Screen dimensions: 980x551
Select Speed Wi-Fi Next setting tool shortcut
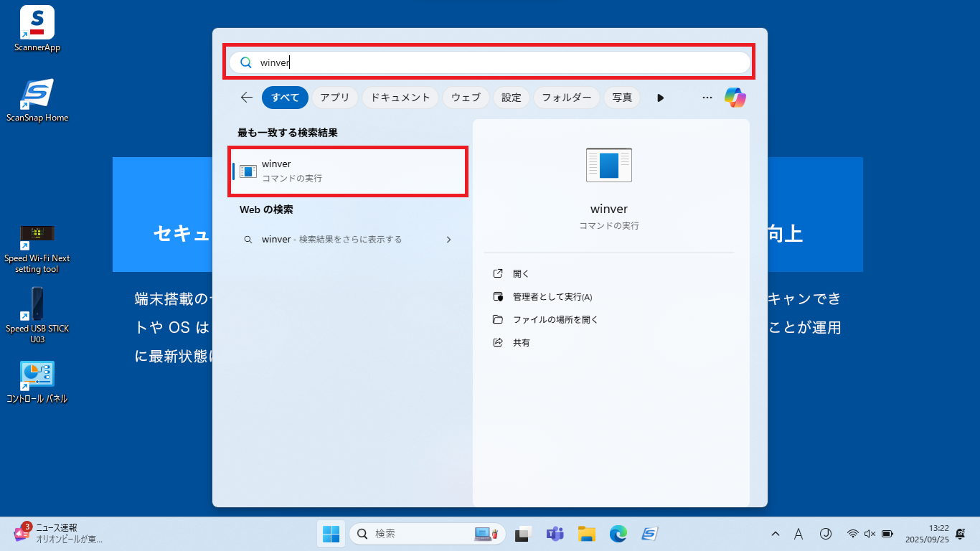37,248
